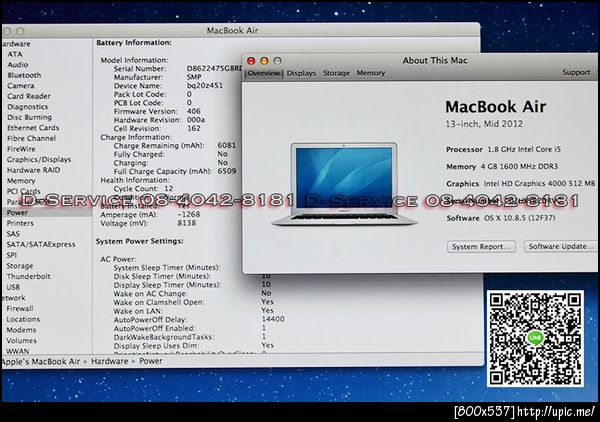Image resolution: width=600 pixels, height=422 pixels.
Task: Select Card Reader in the sidebar
Action: coord(29,96)
